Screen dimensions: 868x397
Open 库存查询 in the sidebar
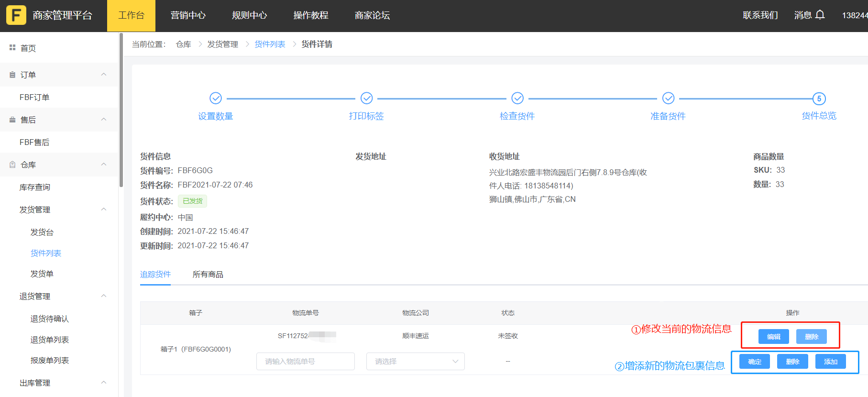pyautogui.click(x=35, y=187)
